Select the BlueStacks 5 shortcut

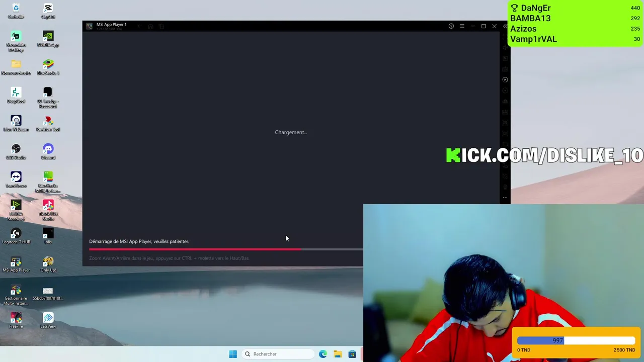point(48,67)
